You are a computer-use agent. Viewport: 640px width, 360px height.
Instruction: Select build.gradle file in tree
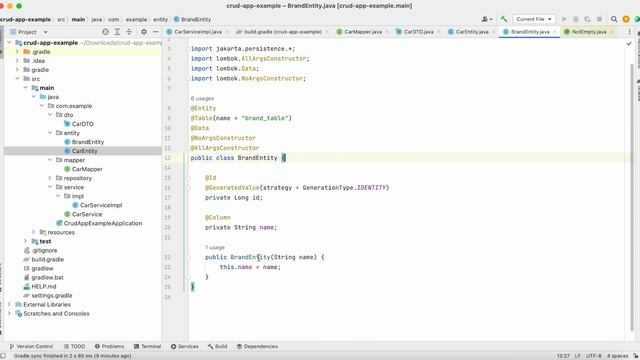tap(48, 259)
